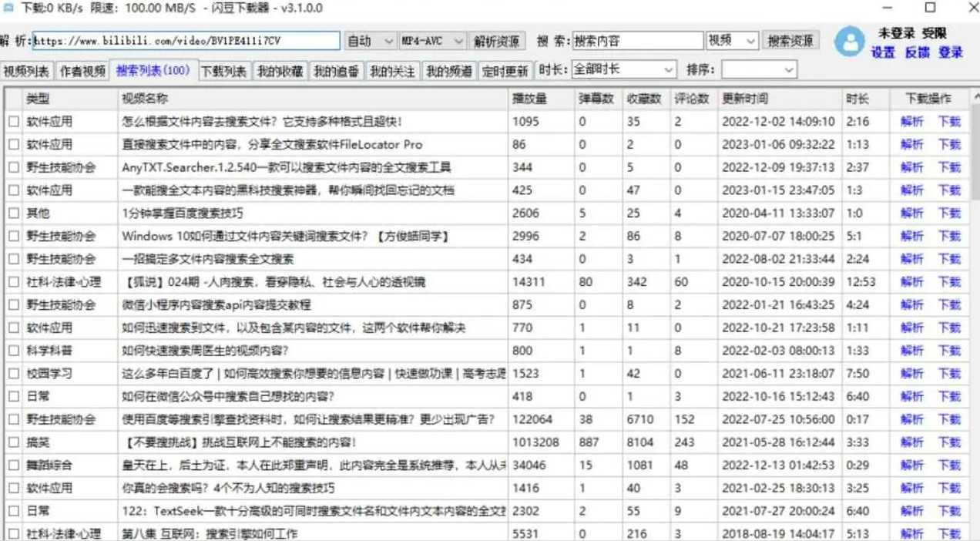Sort by 更新时间 column header
This screenshot has height=541, width=980.
pyautogui.click(x=780, y=99)
